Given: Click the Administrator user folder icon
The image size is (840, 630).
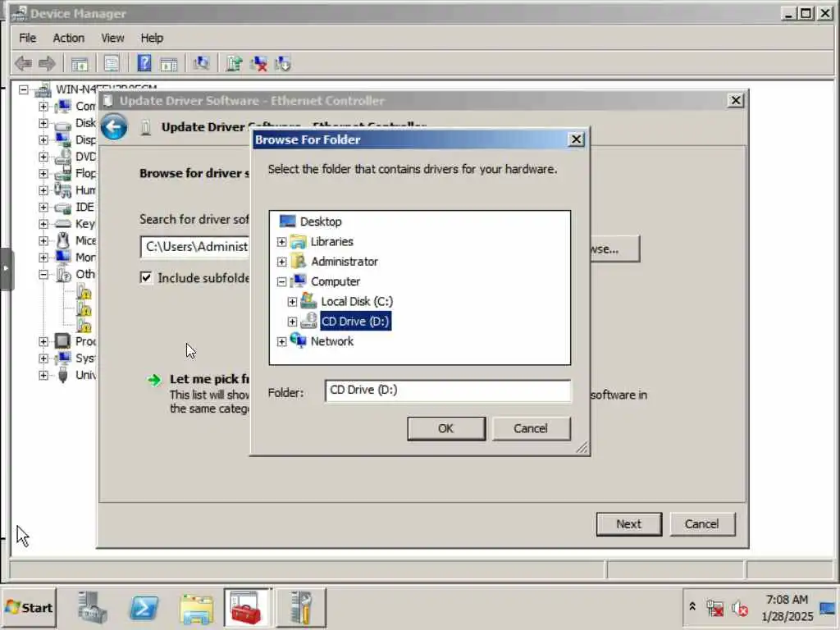Looking at the screenshot, I should click(299, 262).
